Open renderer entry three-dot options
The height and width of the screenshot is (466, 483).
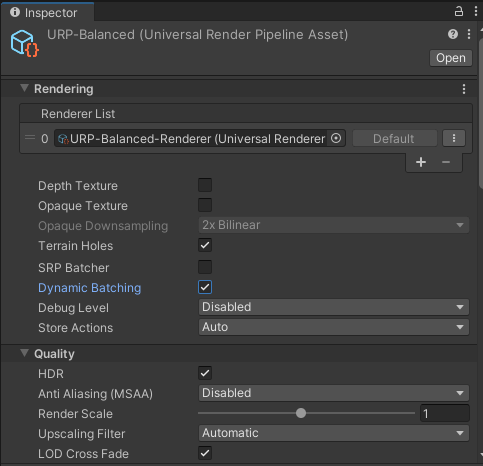click(x=454, y=138)
